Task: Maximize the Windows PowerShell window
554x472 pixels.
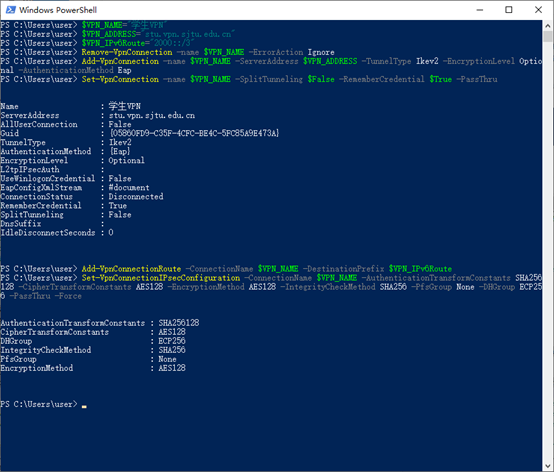Action: pyautogui.click(x=509, y=10)
